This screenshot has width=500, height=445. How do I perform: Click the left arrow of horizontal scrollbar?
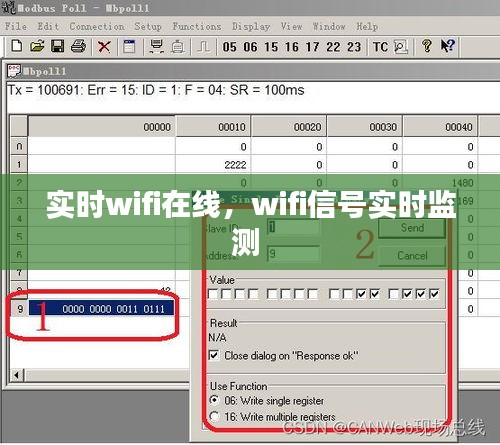(x=16, y=375)
